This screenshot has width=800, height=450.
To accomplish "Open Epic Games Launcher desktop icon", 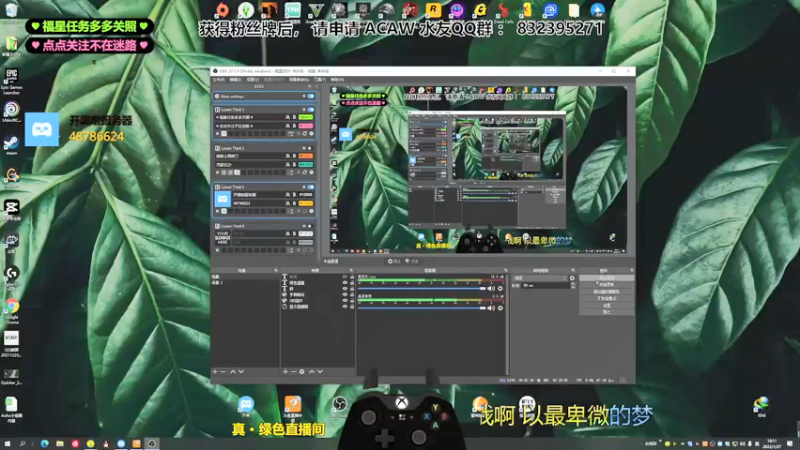I will pos(11,82).
